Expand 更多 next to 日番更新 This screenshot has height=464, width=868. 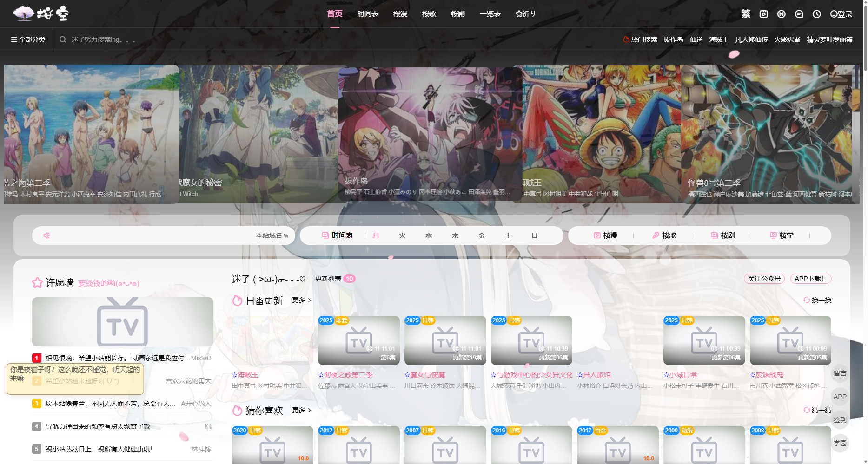coord(301,300)
